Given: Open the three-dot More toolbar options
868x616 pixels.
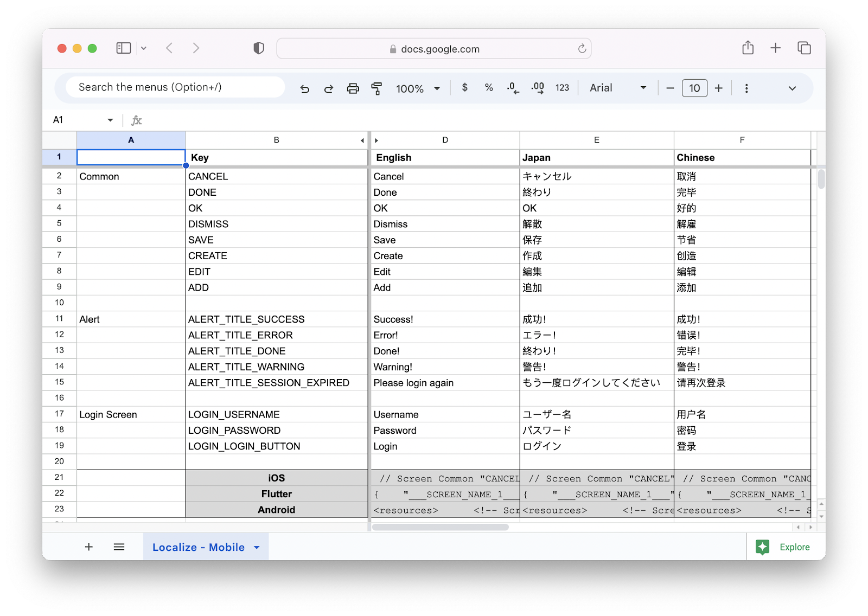Looking at the screenshot, I should [746, 88].
